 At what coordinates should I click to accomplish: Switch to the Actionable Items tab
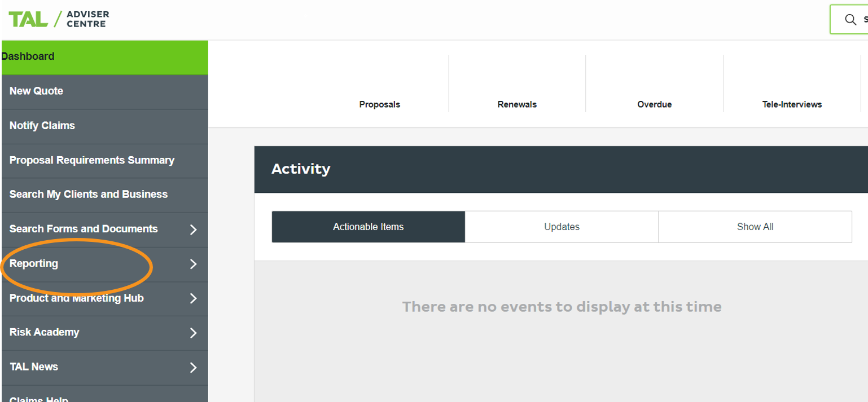tap(368, 227)
